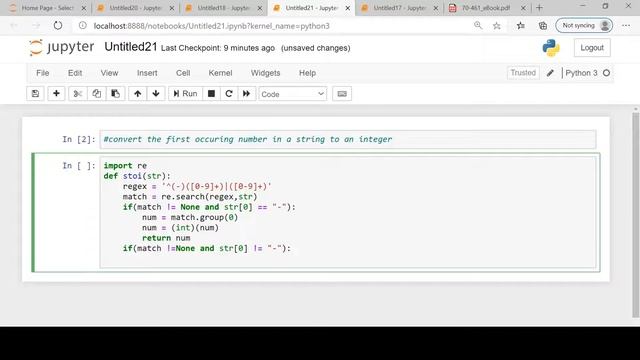The width and height of the screenshot is (640, 360).
Task: Interrupt the kernel with the stop icon
Action: (211, 94)
